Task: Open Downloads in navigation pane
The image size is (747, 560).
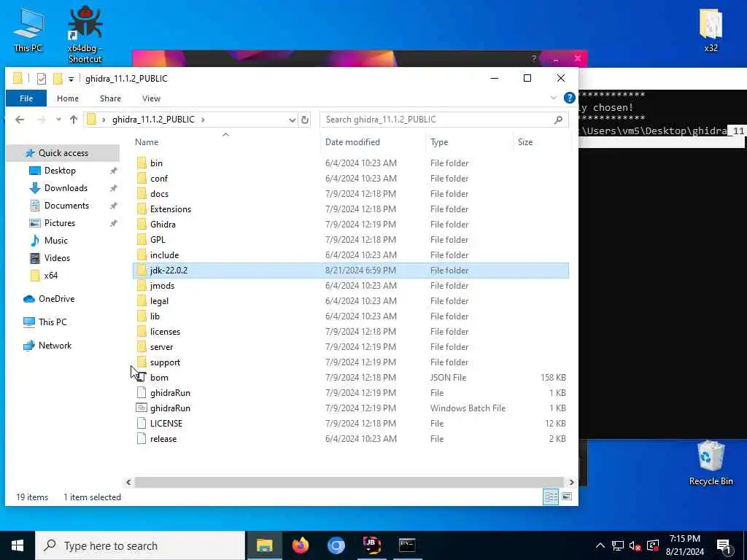Action: [x=66, y=188]
